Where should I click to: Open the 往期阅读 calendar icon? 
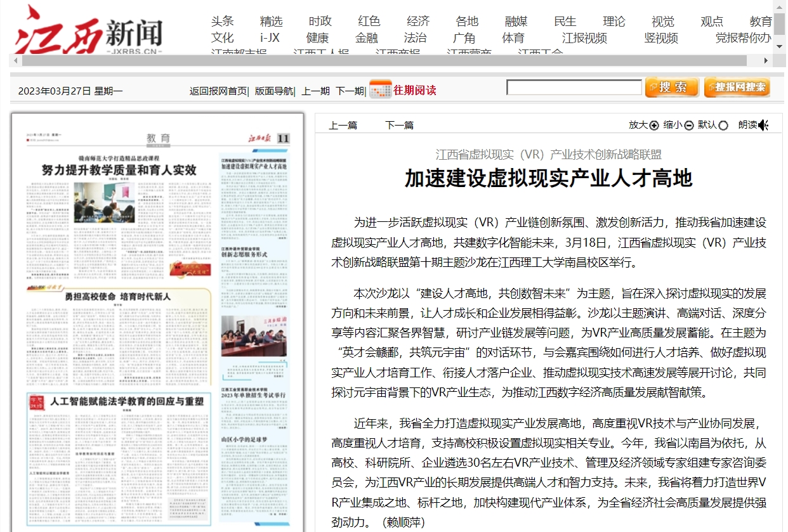380,89
